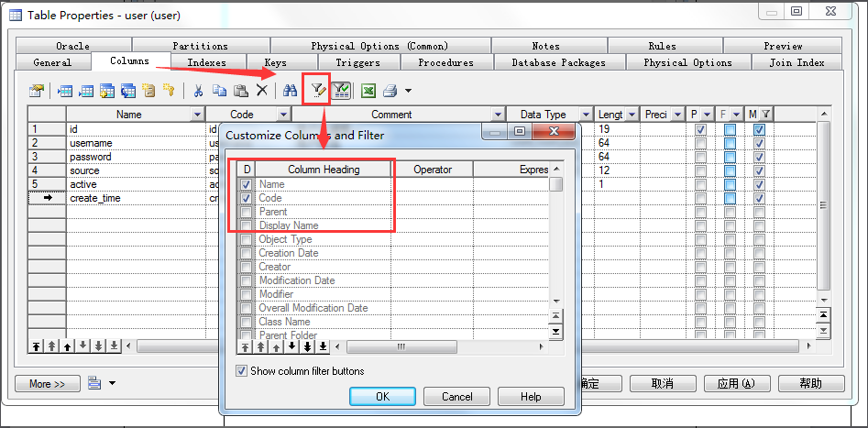This screenshot has height=428, width=868.
Task: Click the Insert a Row toolbar icon
Action: pyautogui.click(x=65, y=90)
